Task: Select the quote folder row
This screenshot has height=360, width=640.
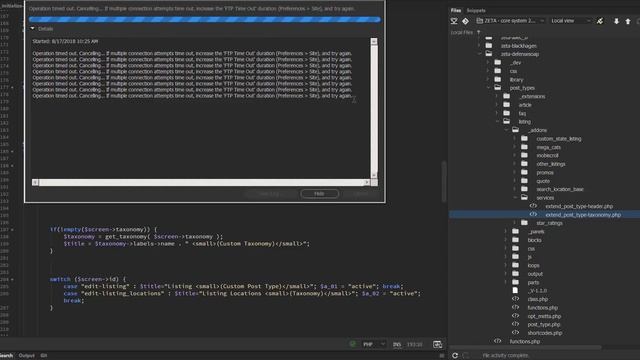Action: click(544, 181)
